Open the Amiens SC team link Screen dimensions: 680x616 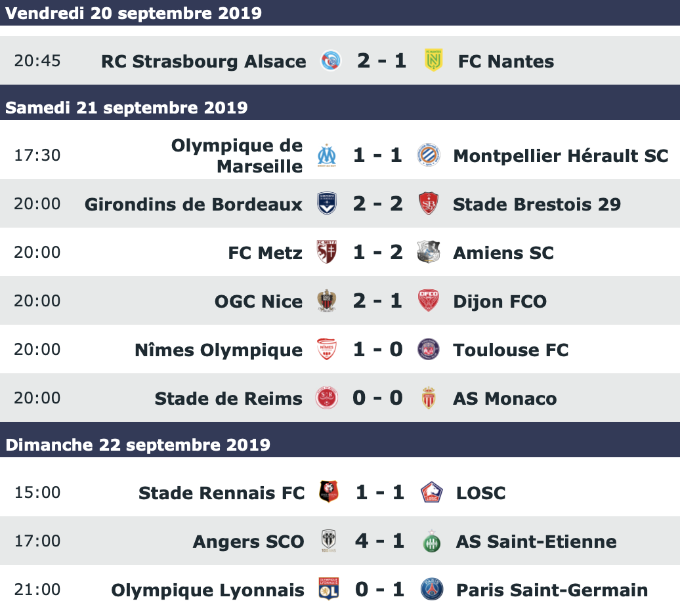[x=503, y=253]
